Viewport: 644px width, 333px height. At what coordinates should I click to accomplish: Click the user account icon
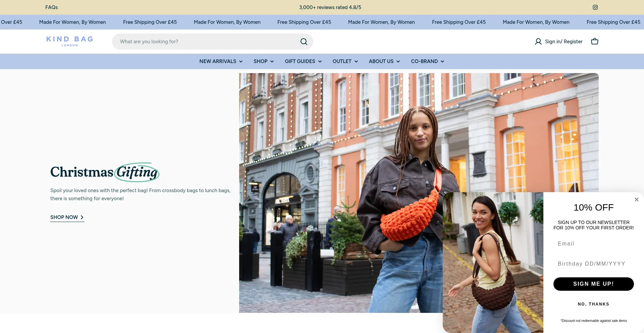[538, 42]
